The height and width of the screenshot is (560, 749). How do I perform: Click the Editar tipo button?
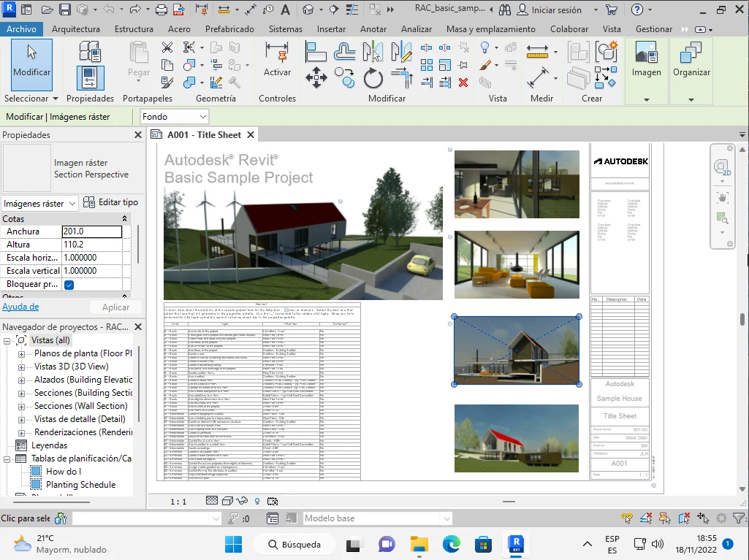[x=110, y=202]
